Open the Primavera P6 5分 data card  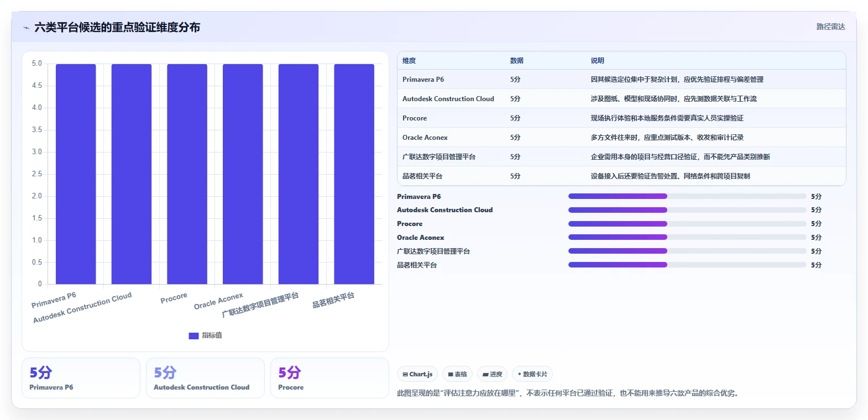pyautogui.click(x=81, y=378)
